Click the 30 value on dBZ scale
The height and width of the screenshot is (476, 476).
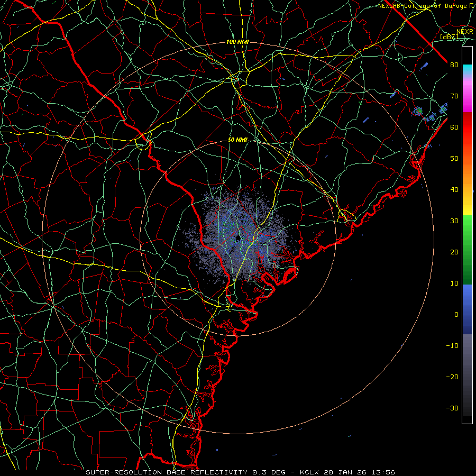click(x=454, y=221)
